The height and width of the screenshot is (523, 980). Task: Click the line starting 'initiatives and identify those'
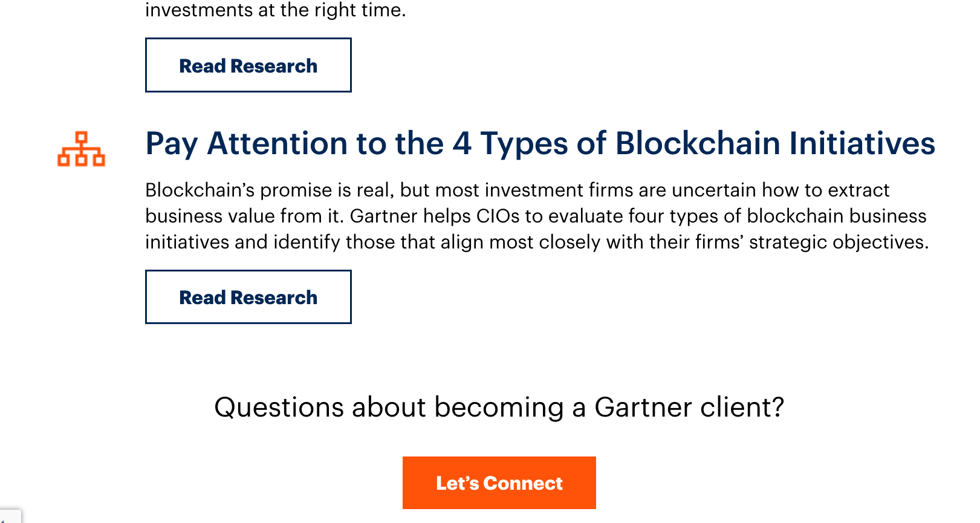click(x=537, y=242)
